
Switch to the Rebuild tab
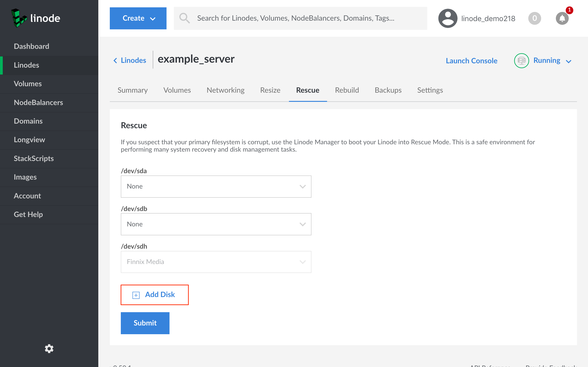(347, 90)
